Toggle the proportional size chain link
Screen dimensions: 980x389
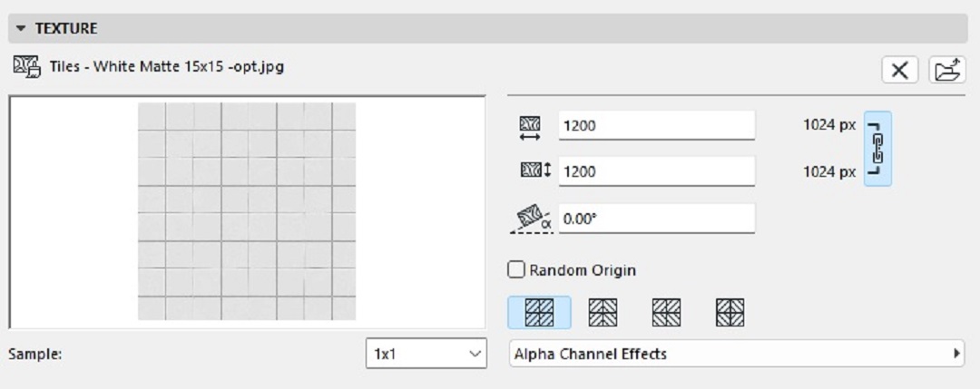tap(877, 149)
